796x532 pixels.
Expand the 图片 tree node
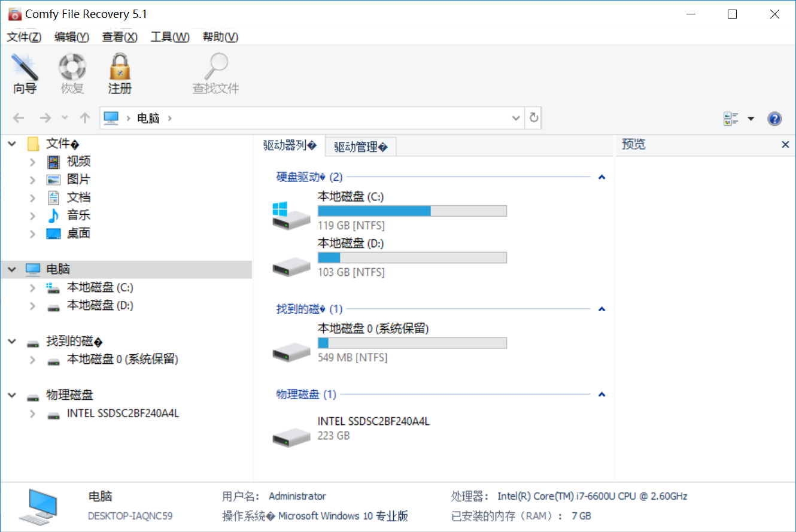(32, 180)
